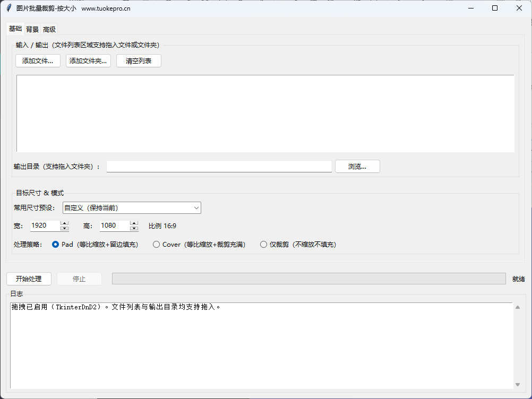This screenshot has width=532, height=399.
Task: Click the 比例 16:9 ratio text
Action: 162,226
